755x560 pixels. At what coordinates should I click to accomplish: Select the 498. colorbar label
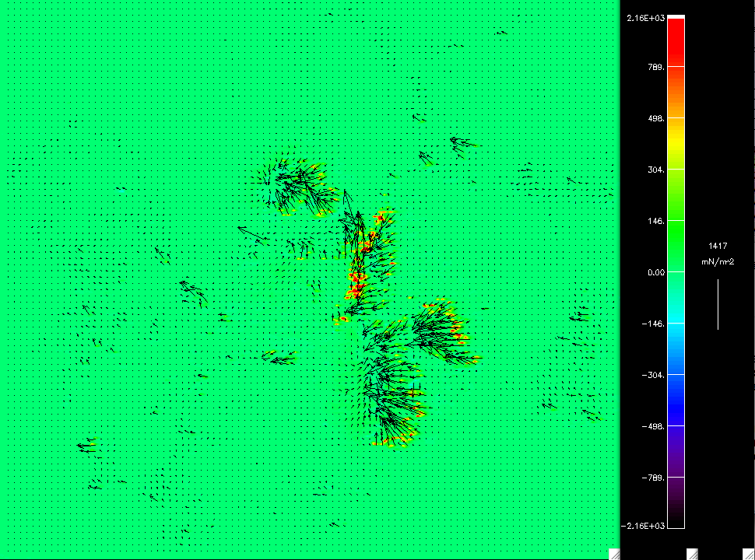click(656, 118)
